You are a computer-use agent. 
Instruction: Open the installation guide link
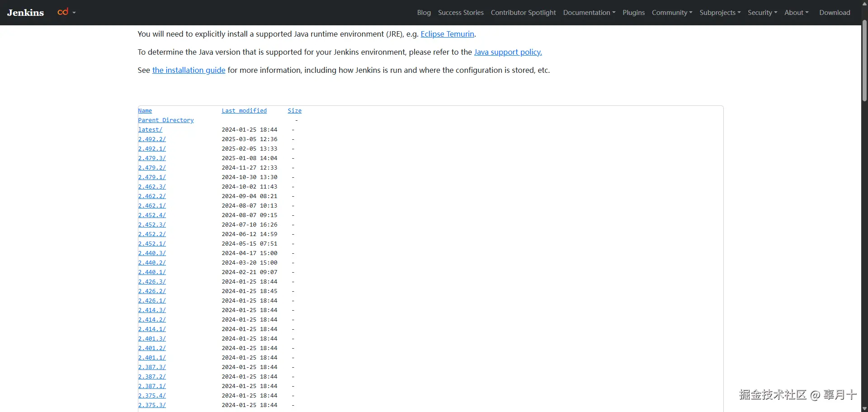[x=189, y=70]
